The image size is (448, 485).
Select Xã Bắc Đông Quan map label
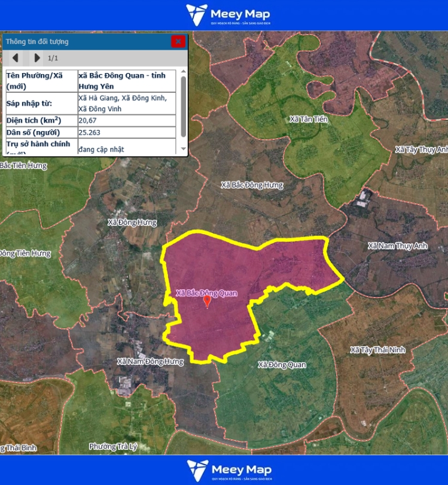(206, 293)
